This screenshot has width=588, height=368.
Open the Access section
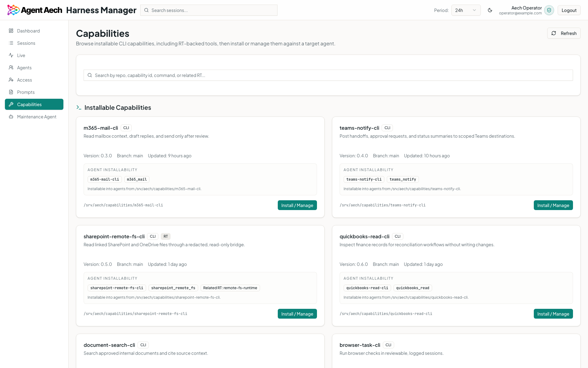click(x=34, y=80)
